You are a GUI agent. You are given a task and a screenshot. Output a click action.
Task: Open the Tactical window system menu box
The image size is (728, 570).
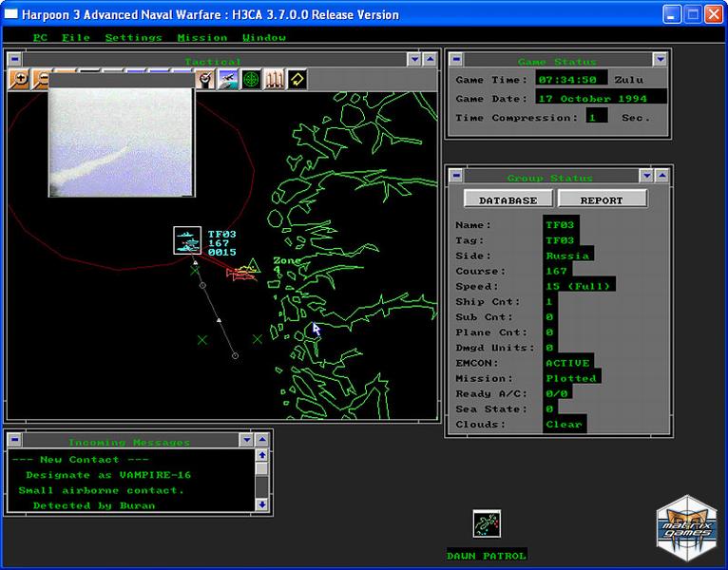coord(14,60)
